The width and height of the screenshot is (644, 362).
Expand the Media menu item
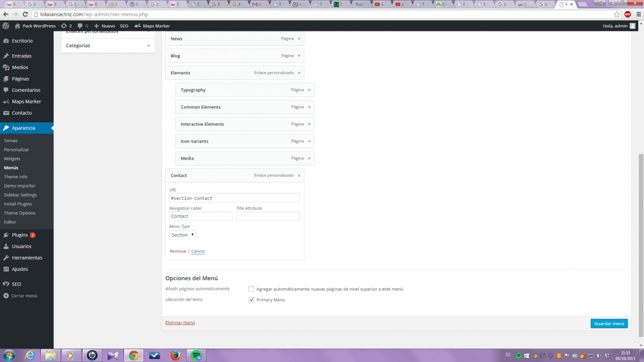pos(309,158)
